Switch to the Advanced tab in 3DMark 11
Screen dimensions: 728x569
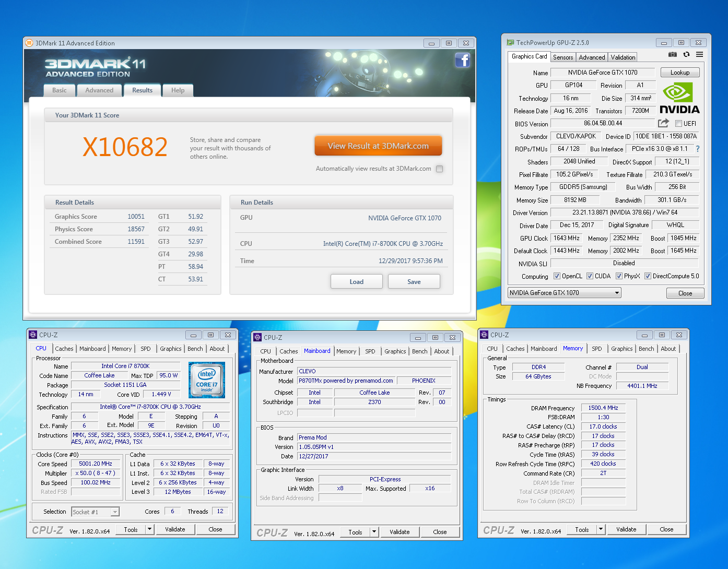coord(99,90)
